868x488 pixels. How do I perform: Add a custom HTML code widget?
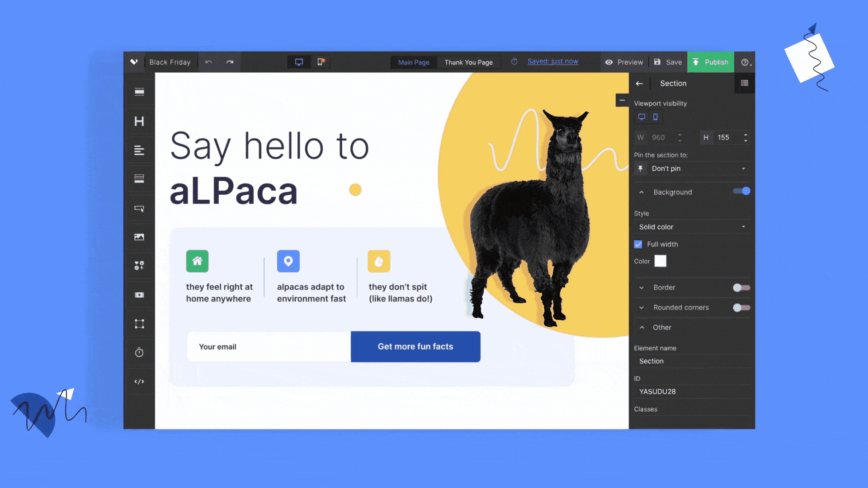pos(139,381)
